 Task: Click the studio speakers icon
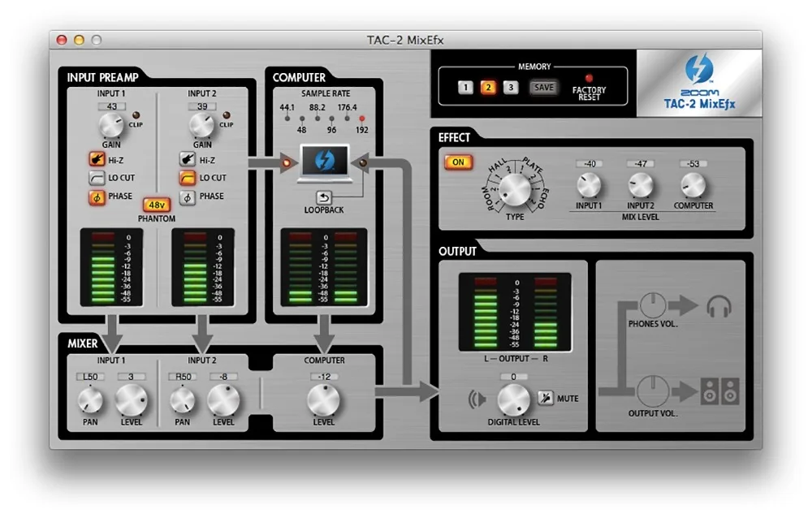[x=719, y=391]
